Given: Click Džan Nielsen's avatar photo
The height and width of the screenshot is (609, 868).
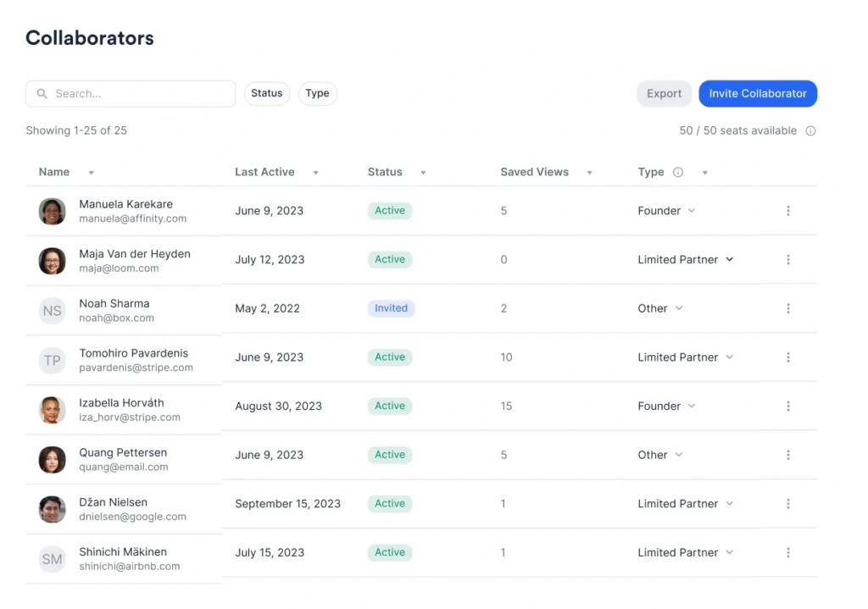Looking at the screenshot, I should [x=53, y=509].
